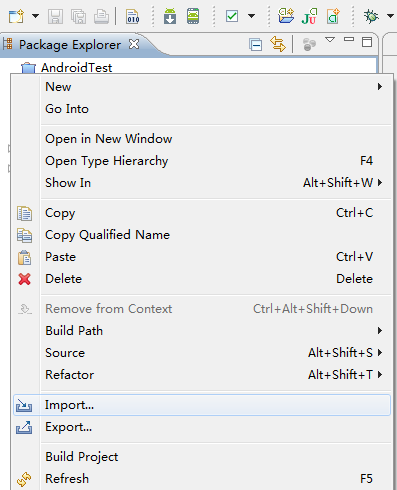Click the Export icon in the menu
Image resolution: width=397 pixels, height=490 pixels.
click(24, 427)
